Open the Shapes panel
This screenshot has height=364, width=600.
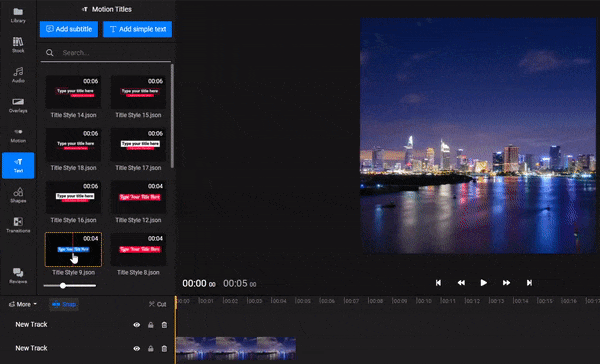point(18,195)
